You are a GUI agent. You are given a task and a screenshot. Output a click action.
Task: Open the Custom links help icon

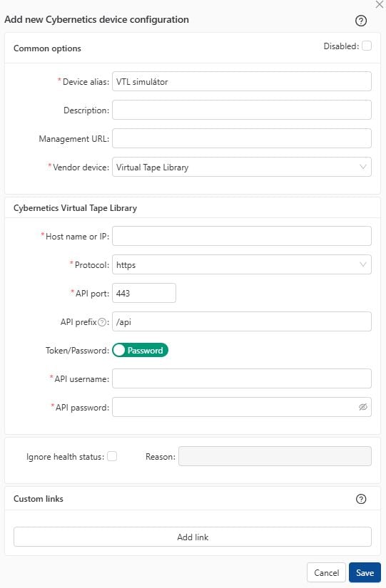361,499
